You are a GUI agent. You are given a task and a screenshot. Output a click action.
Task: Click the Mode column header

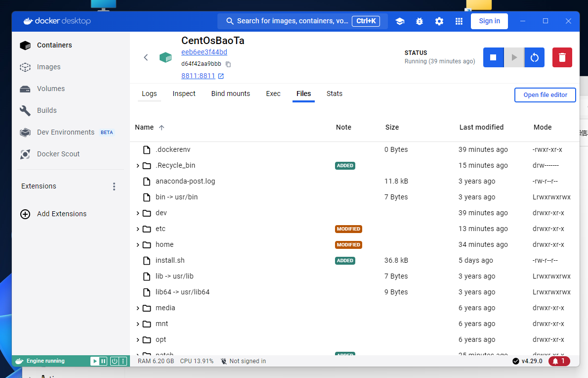543,127
